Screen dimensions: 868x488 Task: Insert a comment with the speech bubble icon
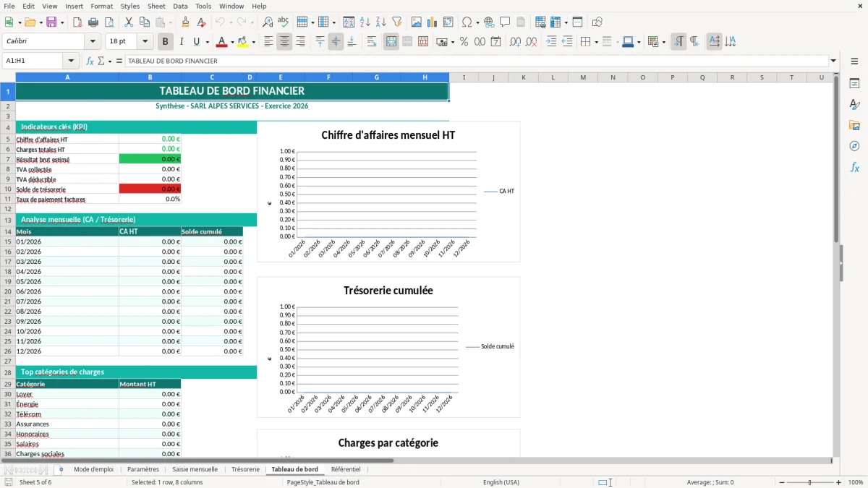(505, 22)
